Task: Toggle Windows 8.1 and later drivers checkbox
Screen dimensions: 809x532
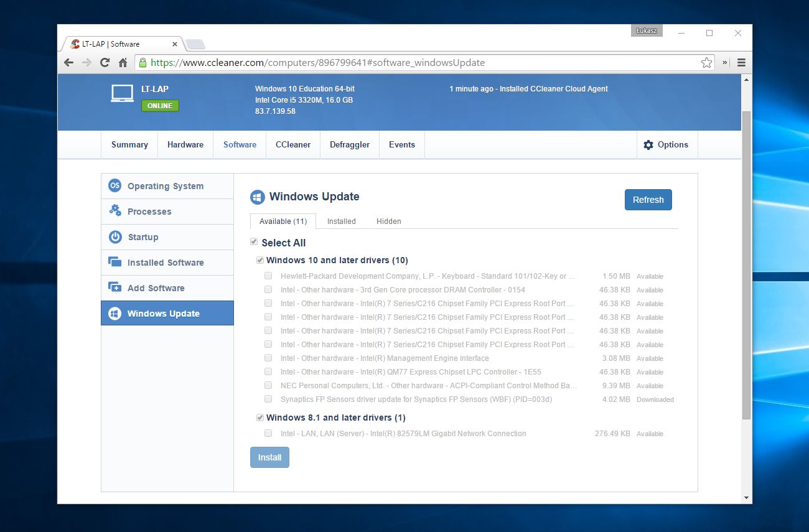Action: click(260, 418)
